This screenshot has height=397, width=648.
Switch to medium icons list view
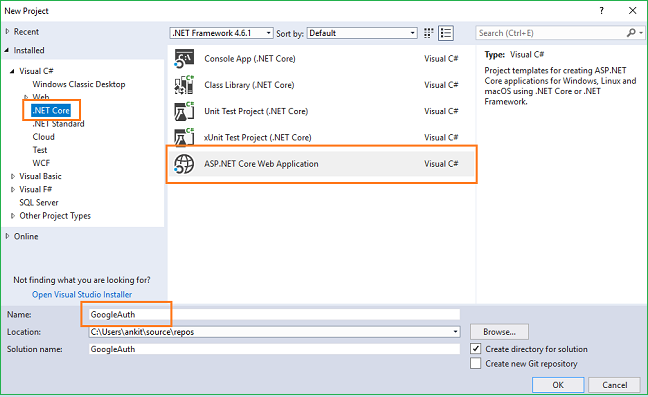tap(446, 33)
